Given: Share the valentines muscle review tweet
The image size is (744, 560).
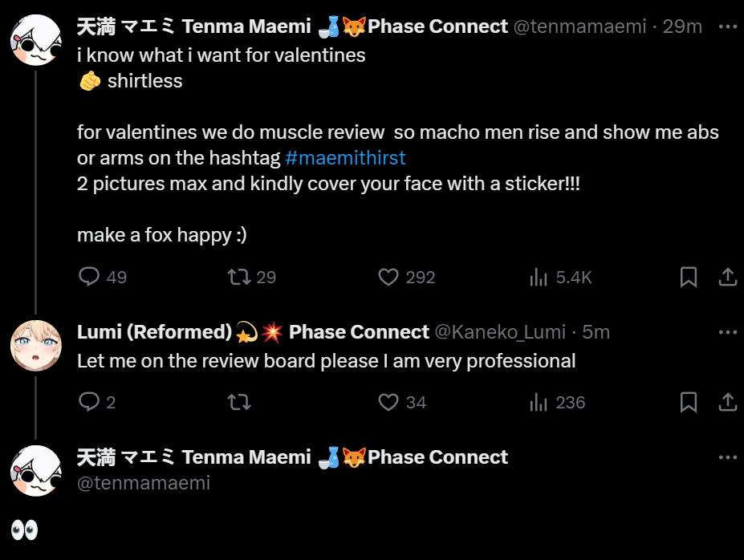Looking at the screenshot, I should pos(727,278).
